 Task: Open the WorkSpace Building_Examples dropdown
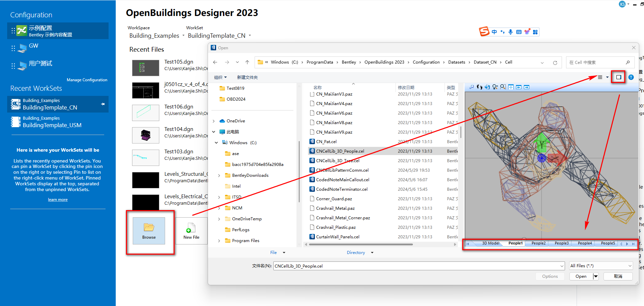point(183,36)
